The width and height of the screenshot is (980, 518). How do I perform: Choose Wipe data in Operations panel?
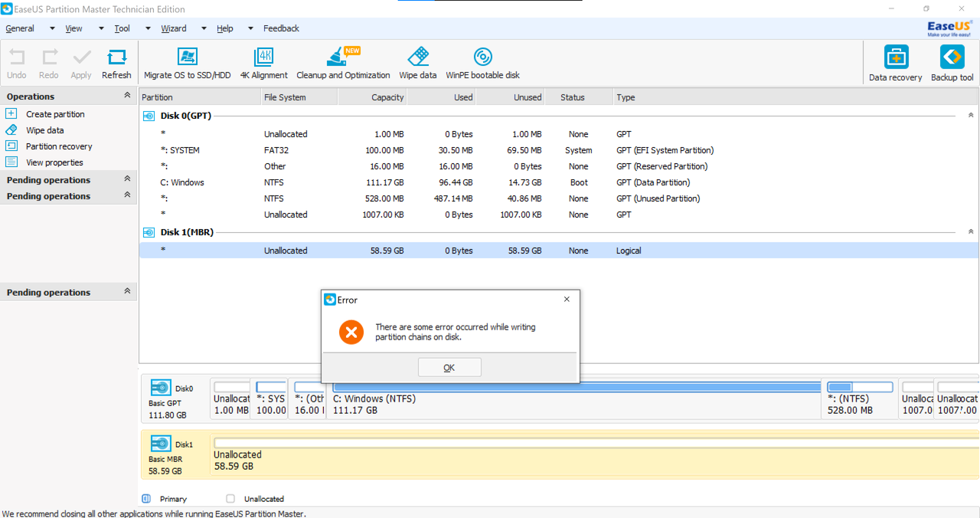coord(45,130)
